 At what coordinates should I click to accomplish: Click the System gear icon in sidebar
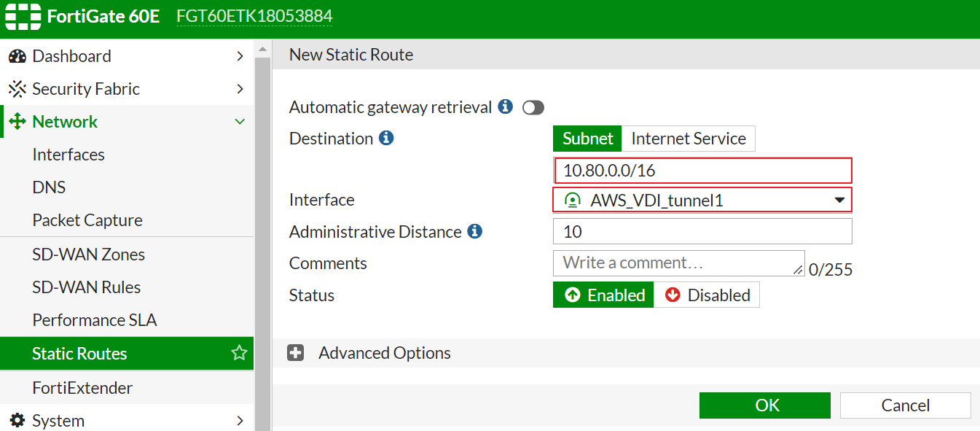(17, 421)
